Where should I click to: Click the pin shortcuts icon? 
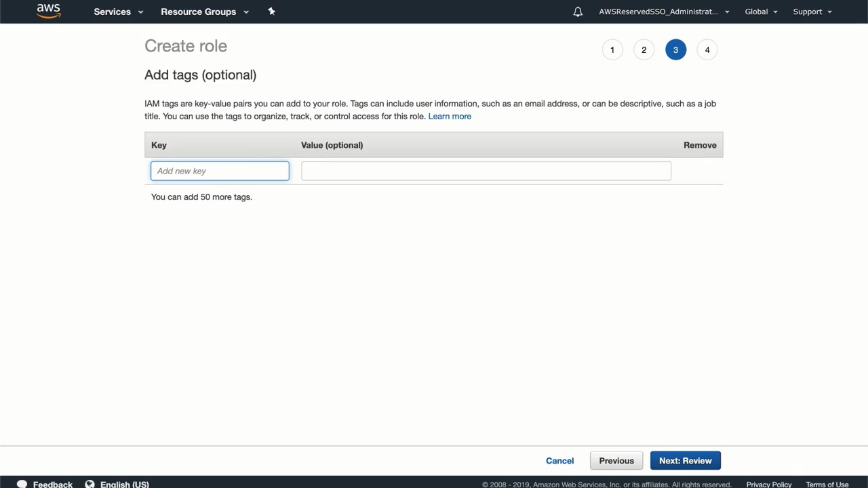pos(271,12)
